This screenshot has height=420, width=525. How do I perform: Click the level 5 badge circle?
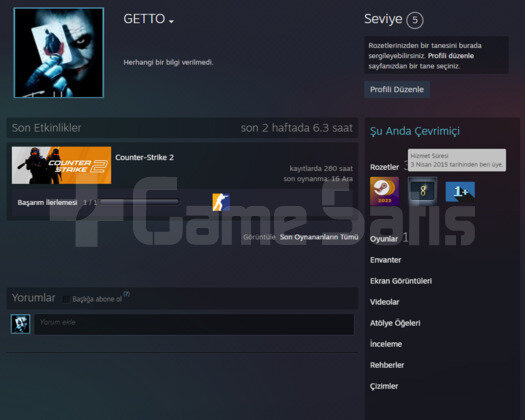pyautogui.click(x=415, y=20)
